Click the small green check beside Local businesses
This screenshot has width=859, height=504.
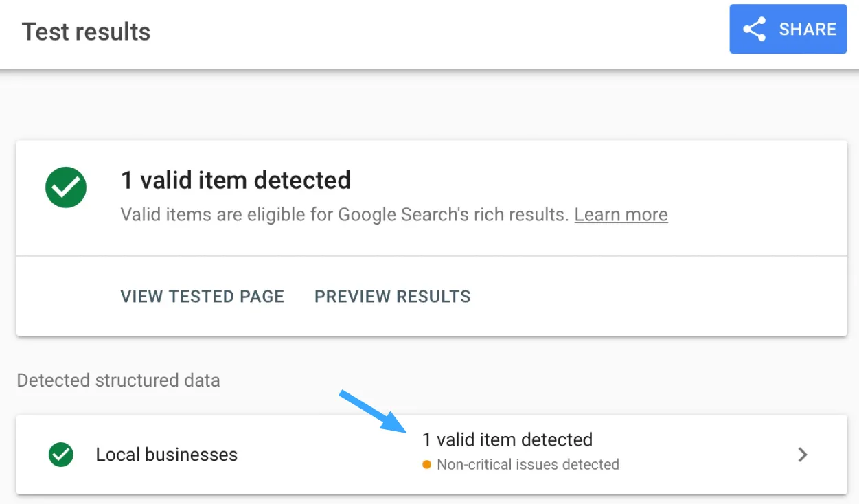(x=61, y=455)
